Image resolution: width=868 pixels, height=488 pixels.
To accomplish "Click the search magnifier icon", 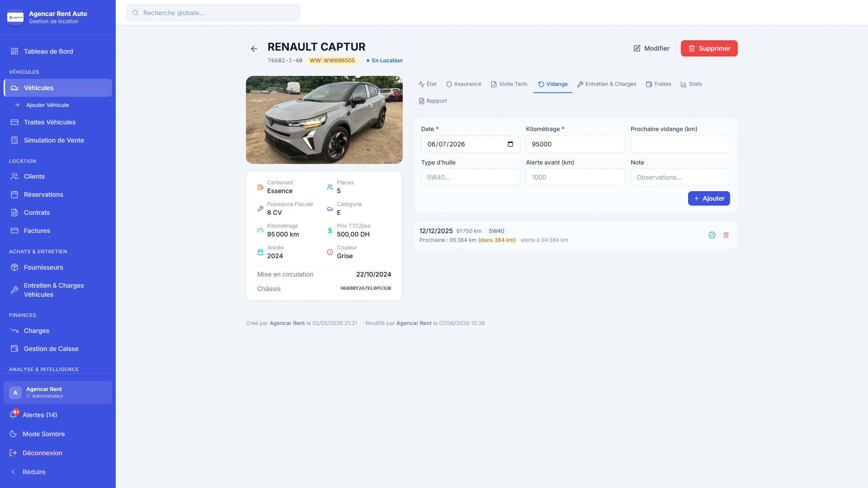I will pos(135,13).
